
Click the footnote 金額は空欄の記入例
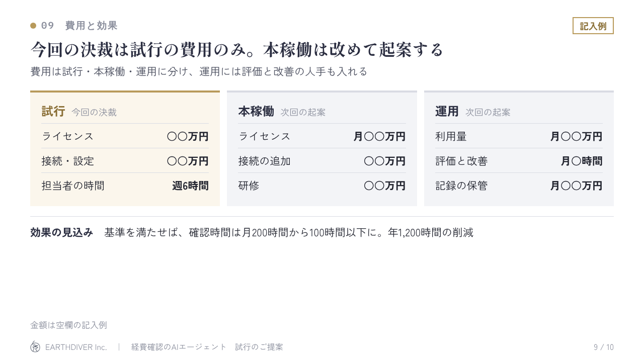[x=68, y=325]
